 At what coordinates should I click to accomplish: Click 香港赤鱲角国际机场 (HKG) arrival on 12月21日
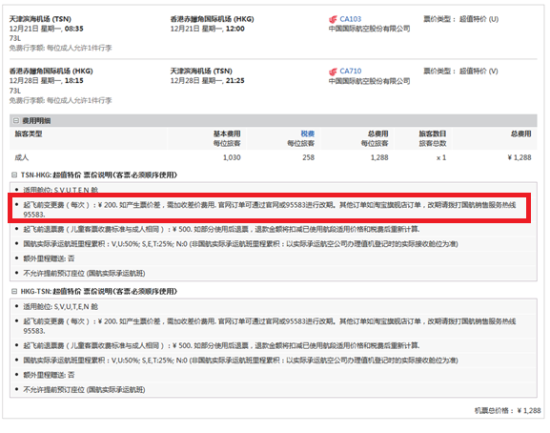click(212, 19)
